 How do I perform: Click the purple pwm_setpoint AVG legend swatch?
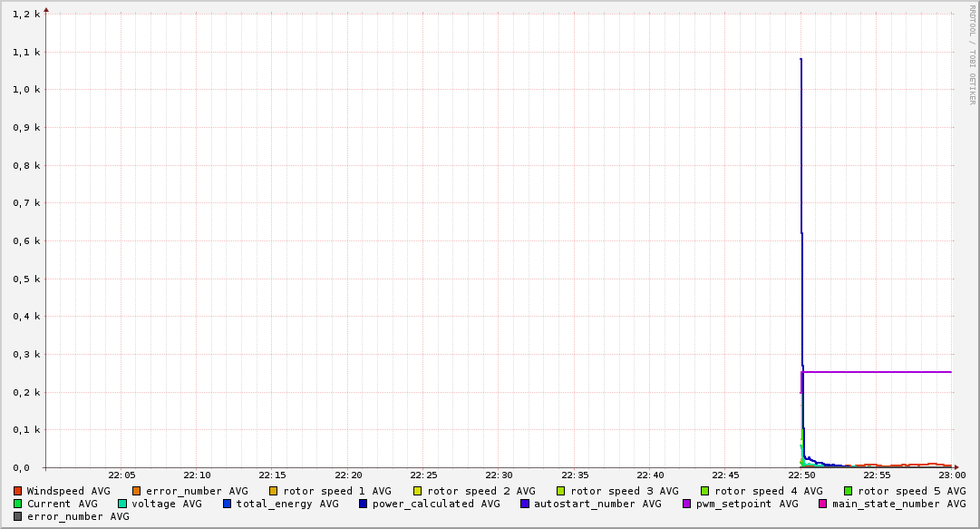point(686,504)
